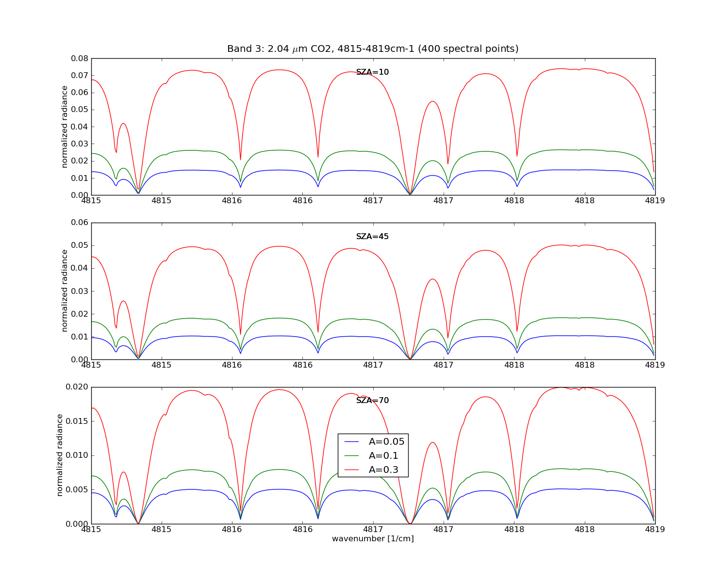728x582 pixels.
Task: Select the 'SZA=10' annotation
Action: [x=372, y=72]
